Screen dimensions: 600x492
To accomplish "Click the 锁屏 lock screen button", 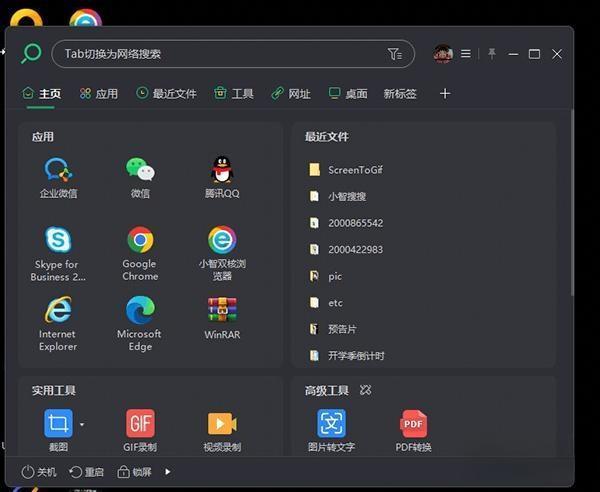I will 134,472.
